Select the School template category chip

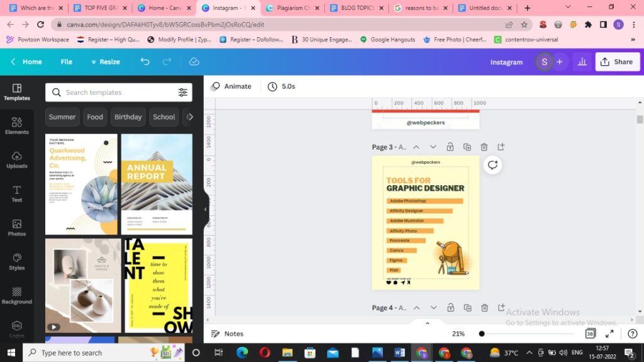[164, 117]
